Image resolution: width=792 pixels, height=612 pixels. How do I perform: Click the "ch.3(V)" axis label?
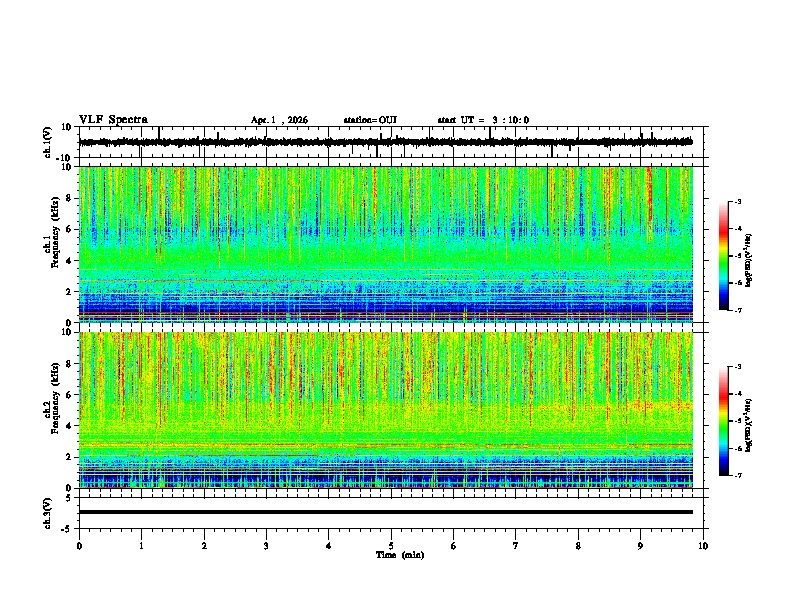(x=48, y=513)
